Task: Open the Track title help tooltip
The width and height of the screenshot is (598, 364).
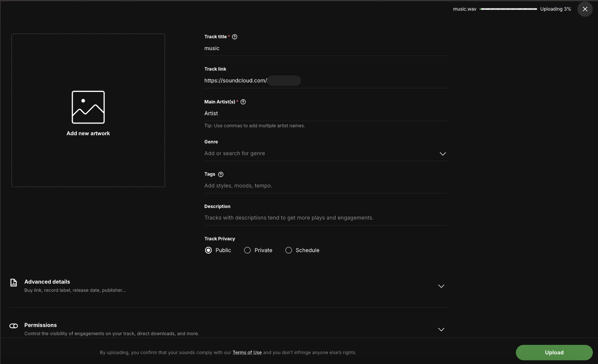Action: coord(235,36)
